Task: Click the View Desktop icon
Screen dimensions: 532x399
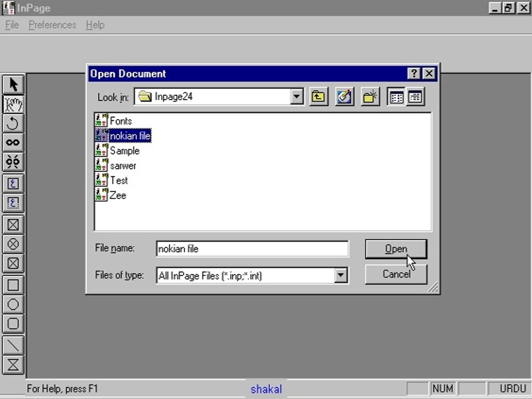Action: click(344, 97)
